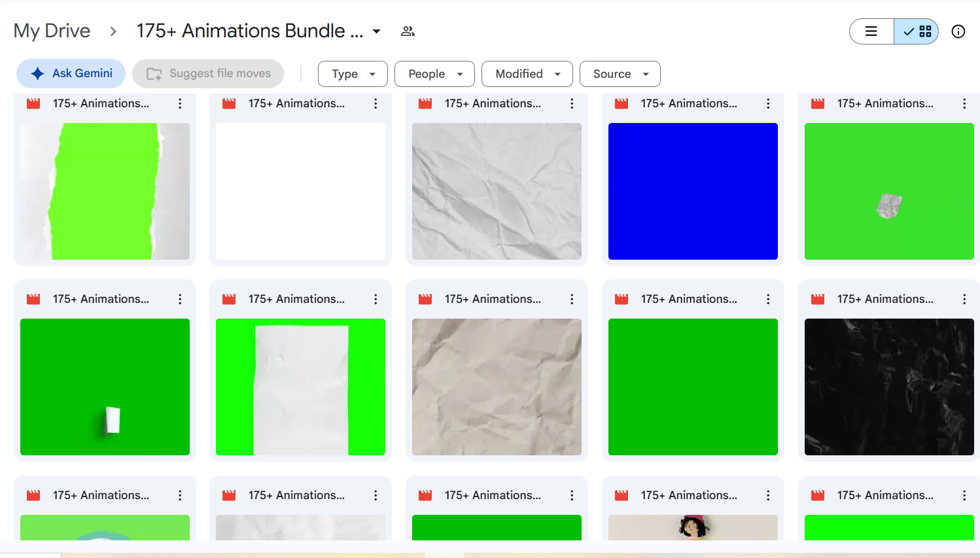This screenshot has height=558, width=980.
Task: Open the black plastic texture thumbnail
Action: (x=889, y=387)
